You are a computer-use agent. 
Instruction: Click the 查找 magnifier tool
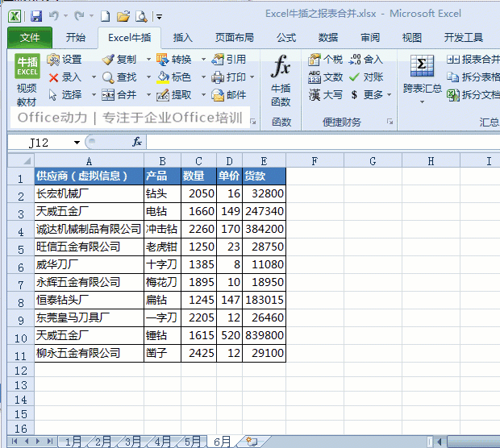[119, 77]
